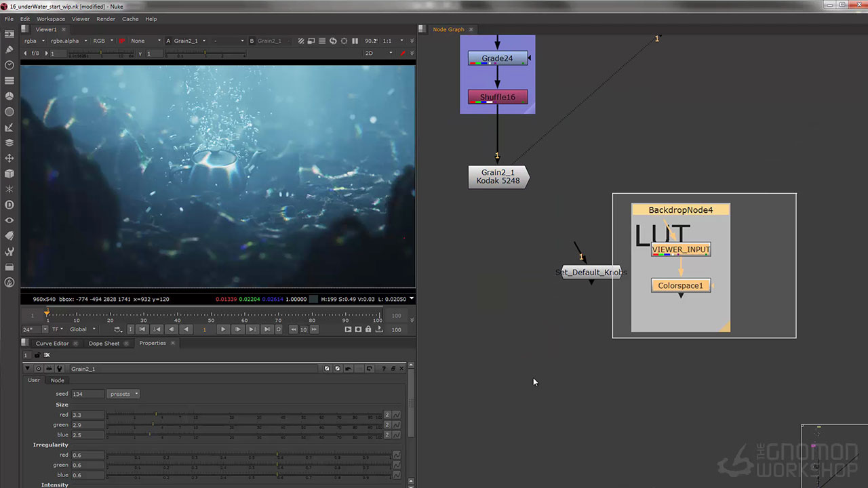Open the rgba layer dropdown
This screenshot has width=868, height=488.
pos(35,41)
